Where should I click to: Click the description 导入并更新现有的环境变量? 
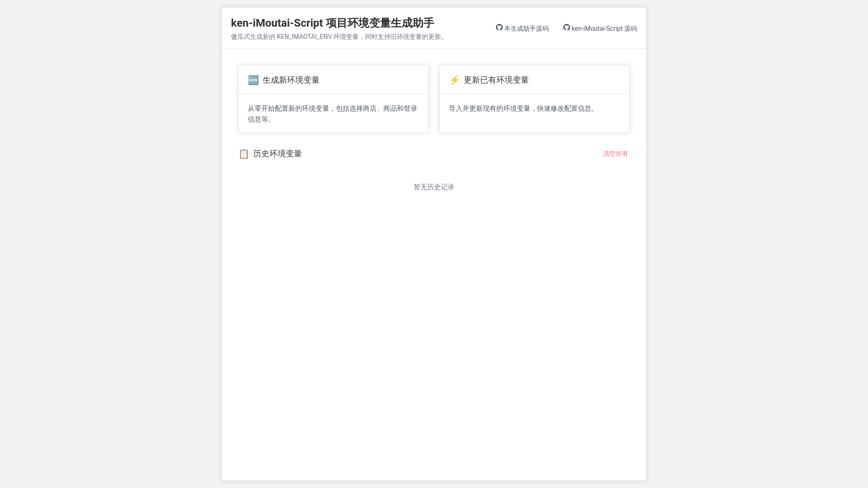524,108
